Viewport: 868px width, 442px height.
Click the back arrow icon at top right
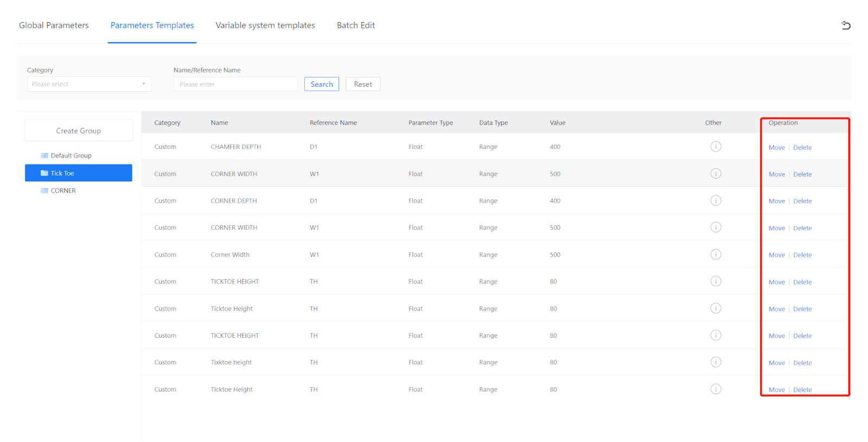(x=845, y=26)
